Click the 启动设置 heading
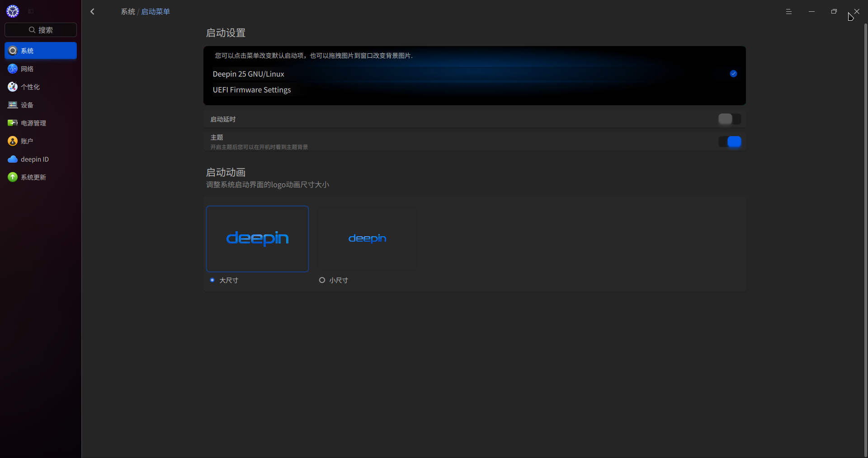 [226, 33]
